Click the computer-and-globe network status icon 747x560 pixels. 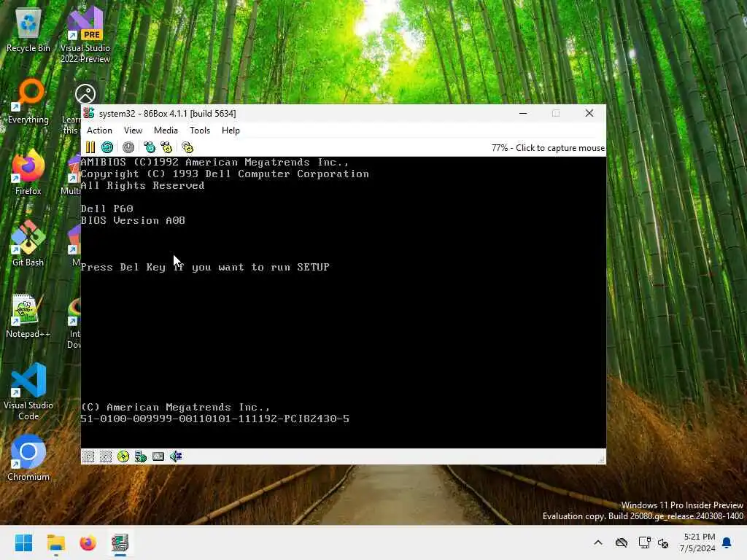click(x=141, y=456)
